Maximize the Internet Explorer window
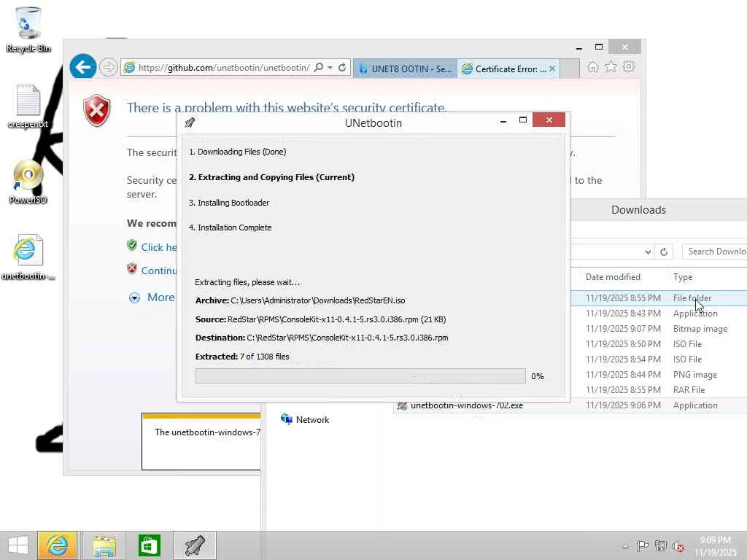Viewport: 747px width, 560px height. point(599,47)
